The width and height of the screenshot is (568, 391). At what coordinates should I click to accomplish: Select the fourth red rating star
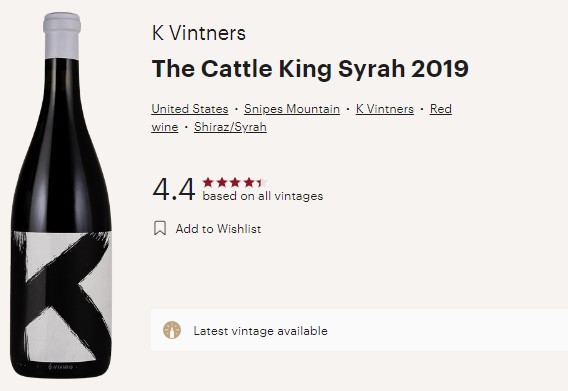point(248,182)
